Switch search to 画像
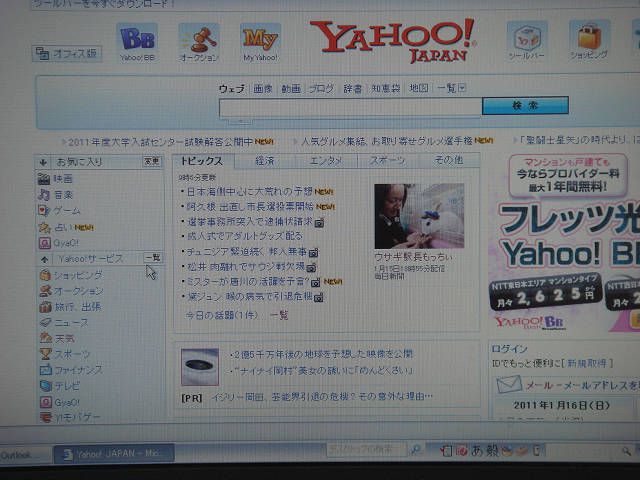The height and width of the screenshot is (480, 640). [x=263, y=88]
